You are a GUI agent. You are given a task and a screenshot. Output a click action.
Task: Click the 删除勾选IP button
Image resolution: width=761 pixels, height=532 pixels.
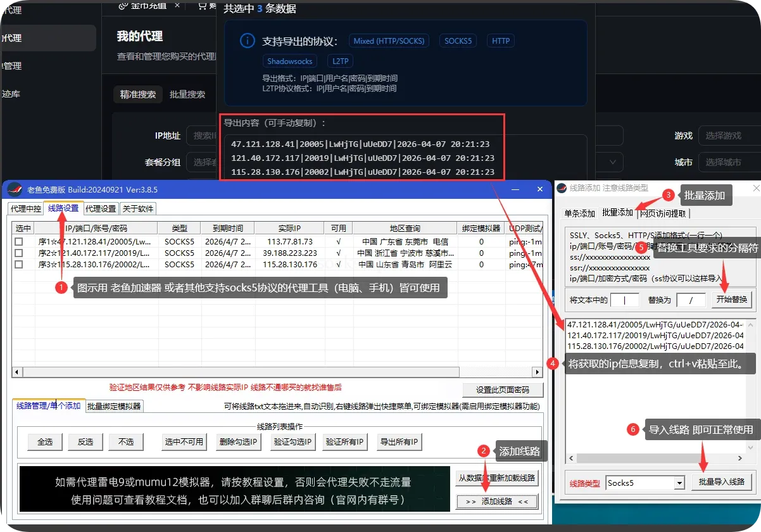237,442
